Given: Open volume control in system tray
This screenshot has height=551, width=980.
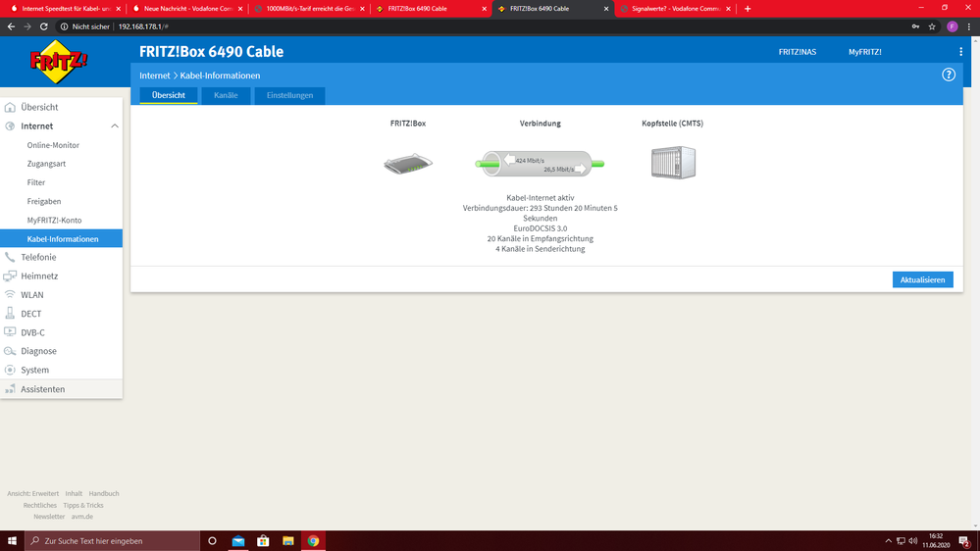Looking at the screenshot, I should (913, 541).
